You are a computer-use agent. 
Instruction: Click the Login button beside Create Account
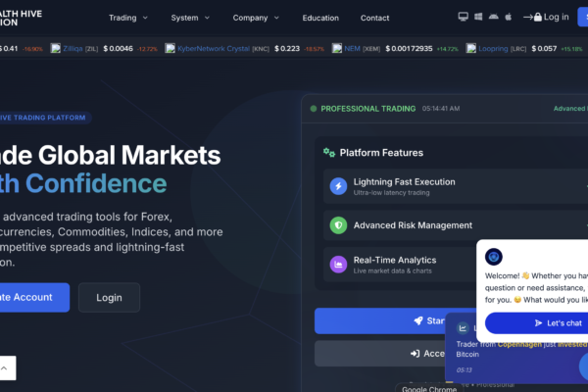(109, 298)
